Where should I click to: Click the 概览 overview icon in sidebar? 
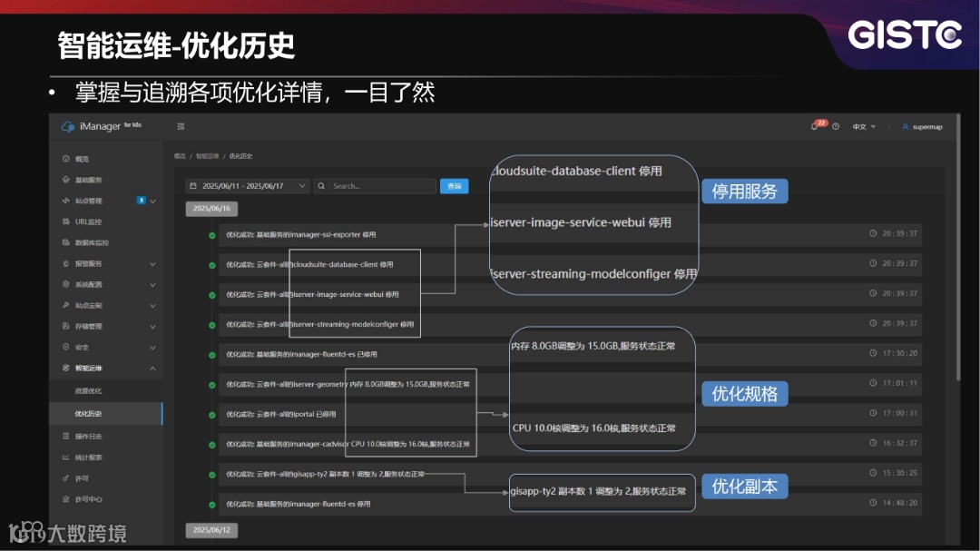point(65,159)
